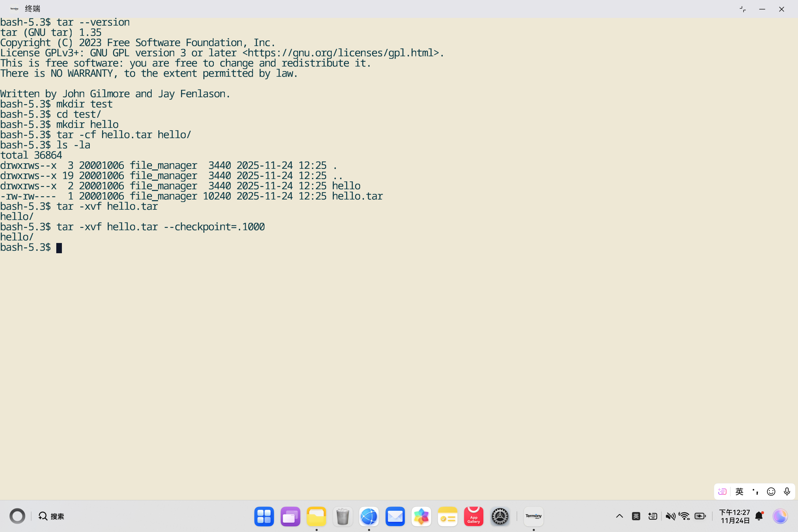The image size is (798, 532).
Task: Open the Mail envelope dock icon
Action: [x=395, y=516]
